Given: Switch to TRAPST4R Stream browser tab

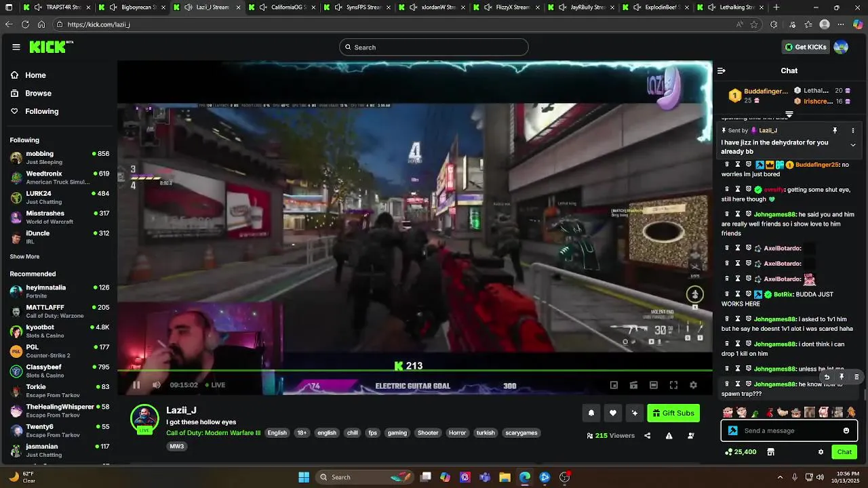Looking at the screenshot, I should tap(57, 7).
